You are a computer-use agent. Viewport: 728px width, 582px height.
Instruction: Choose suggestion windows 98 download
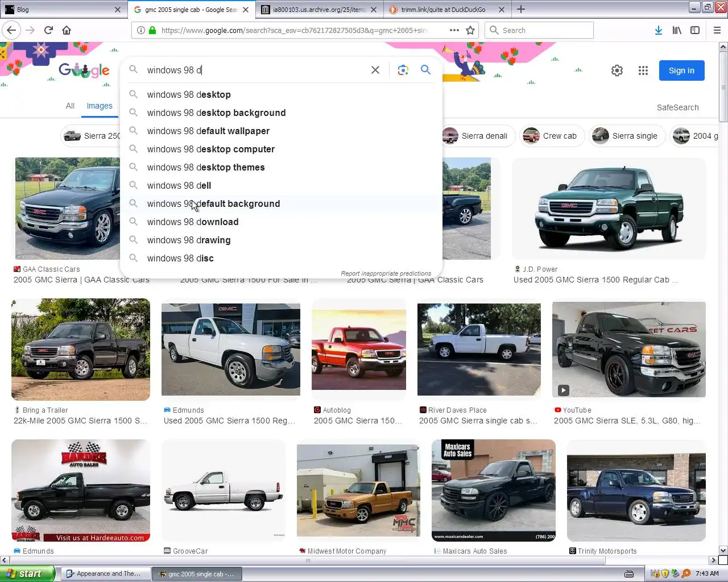(281, 222)
